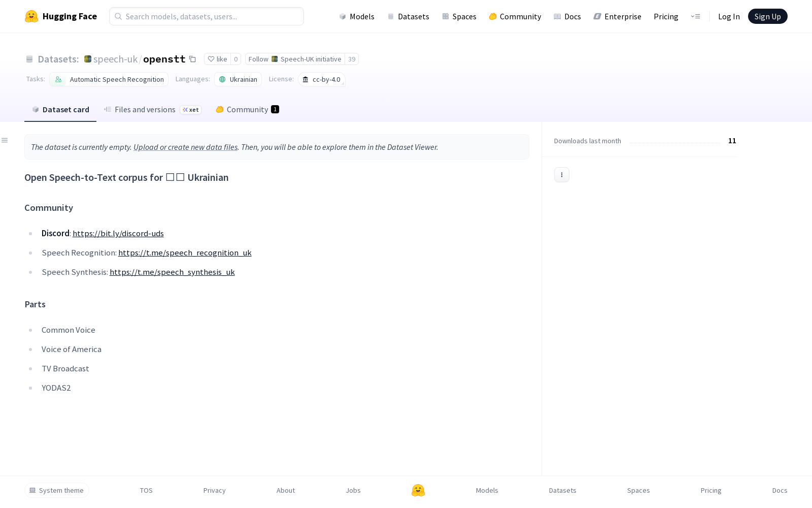Click the Speech-UK organization avatar icon
The width and height of the screenshot is (812, 508).
[x=88, y=59]
